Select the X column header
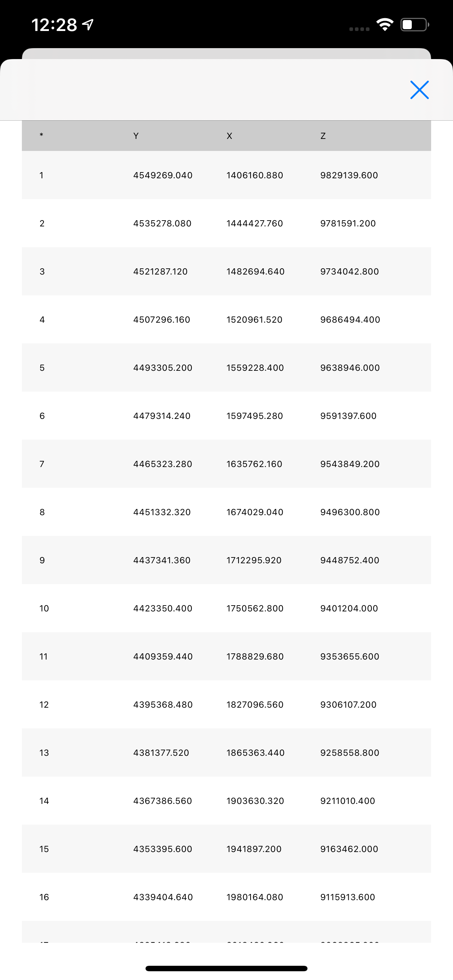The height and width of the screenshot is (980, 453). click(x=229, y=136)
